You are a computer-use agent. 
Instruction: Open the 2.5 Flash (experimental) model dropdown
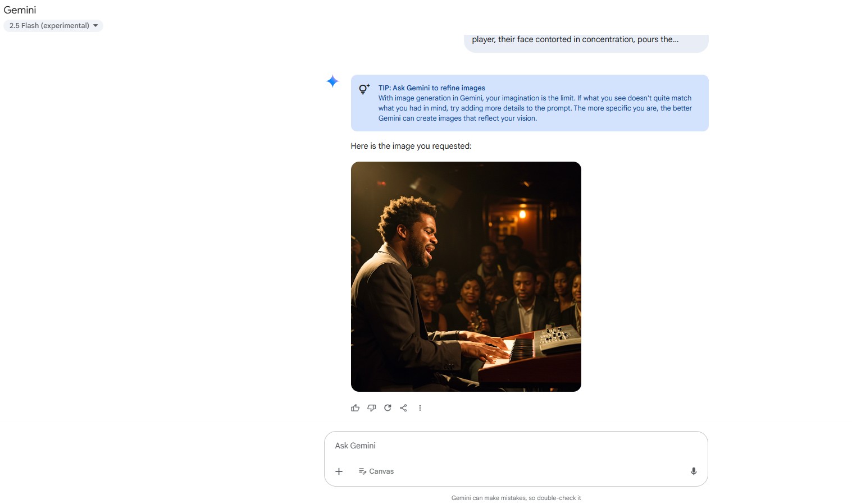53,26
